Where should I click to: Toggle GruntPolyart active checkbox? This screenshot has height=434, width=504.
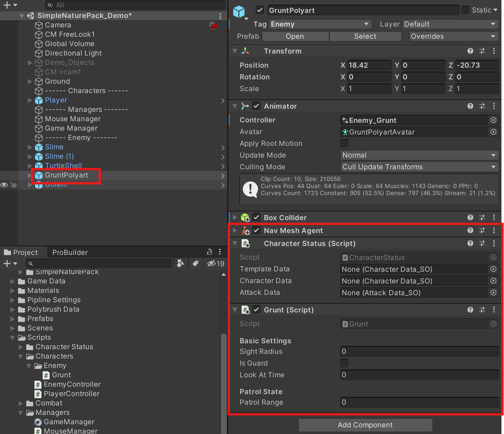click(260, 10)
